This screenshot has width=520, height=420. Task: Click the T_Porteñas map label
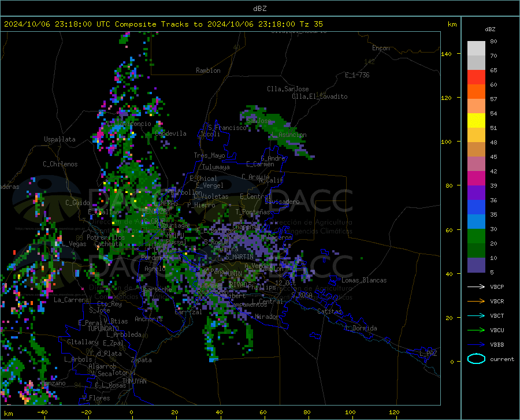coord(252,212)
